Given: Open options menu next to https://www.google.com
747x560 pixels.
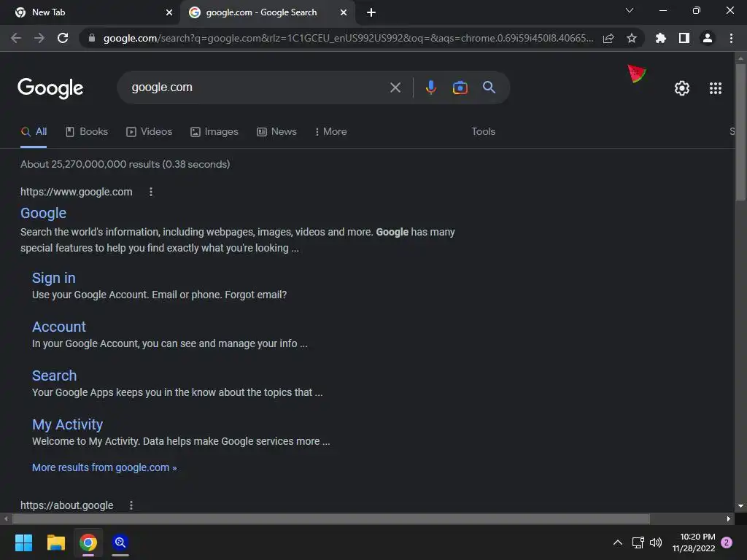Looking at the screenshot, I should pos(151,192).
